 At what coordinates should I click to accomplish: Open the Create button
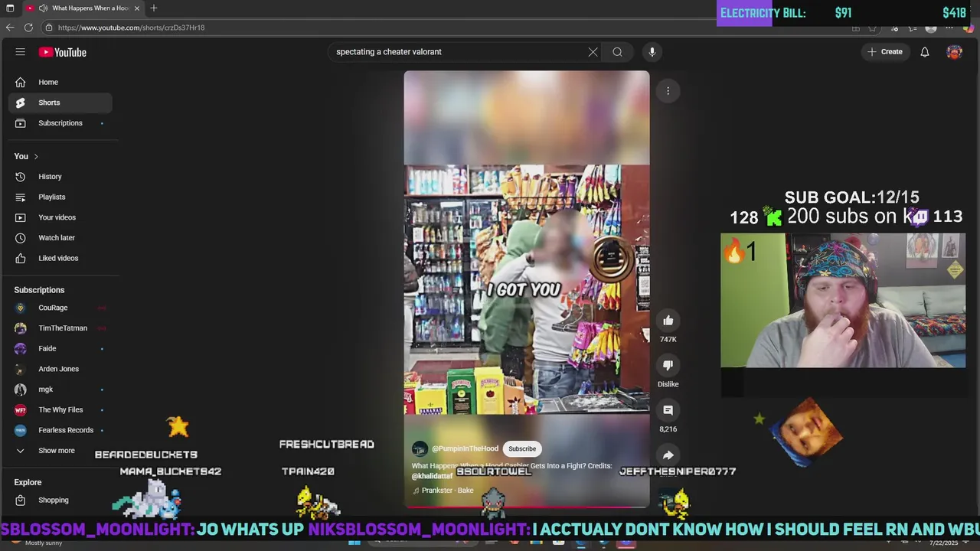pyautogui.click(x=885, y=52)
